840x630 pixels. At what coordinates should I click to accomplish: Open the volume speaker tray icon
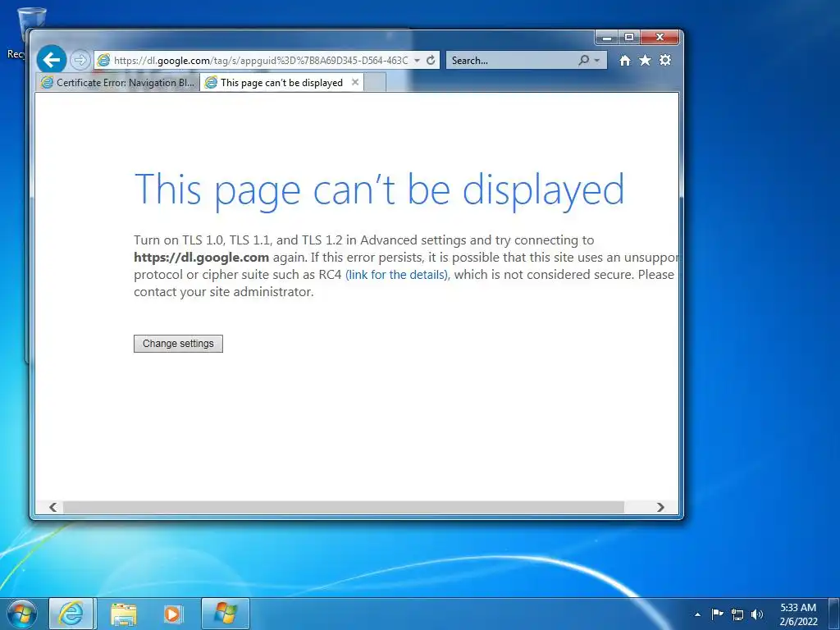pyautogui.click(x=757, y=614)
